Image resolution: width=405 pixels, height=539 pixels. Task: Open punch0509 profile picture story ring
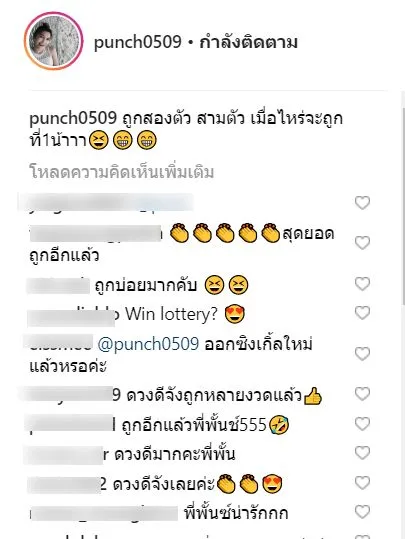pos(53,41)
